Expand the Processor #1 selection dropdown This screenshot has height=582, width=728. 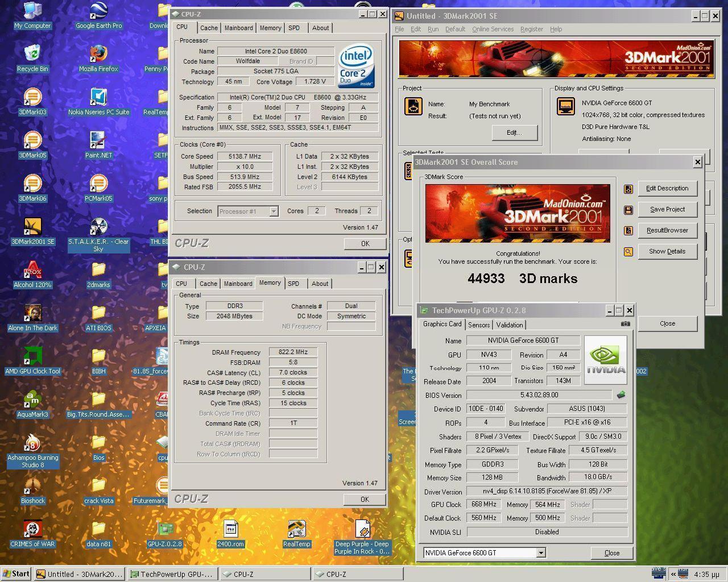pos(274,211)
